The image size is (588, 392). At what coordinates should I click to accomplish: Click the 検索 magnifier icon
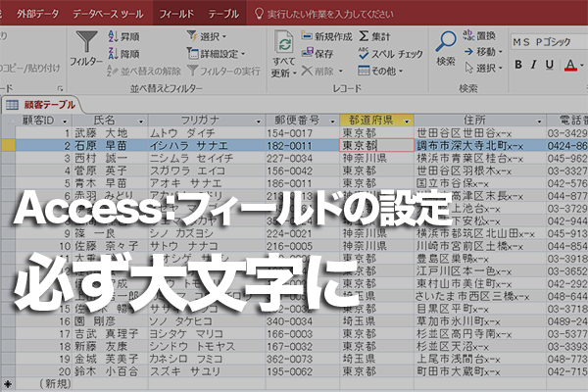(446, 41)
